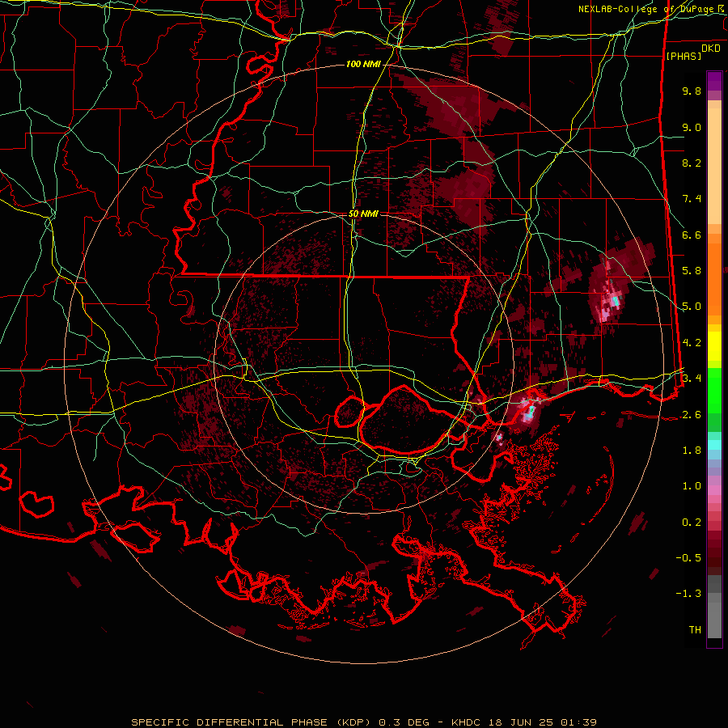Click the -0.5 scale value

[688, 558]
